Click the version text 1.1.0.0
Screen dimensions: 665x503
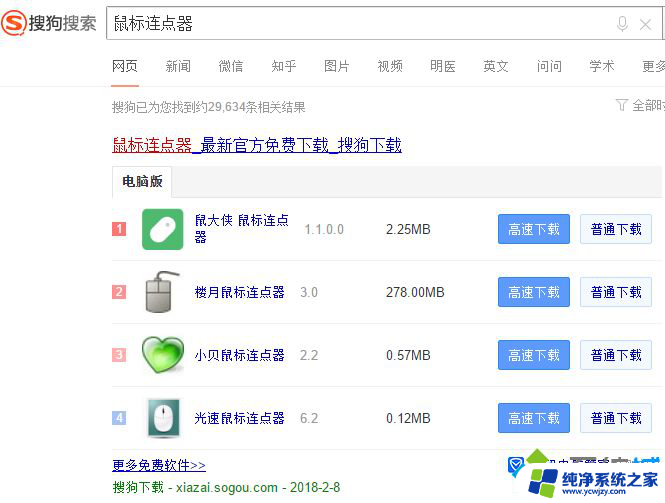[324, 229]
